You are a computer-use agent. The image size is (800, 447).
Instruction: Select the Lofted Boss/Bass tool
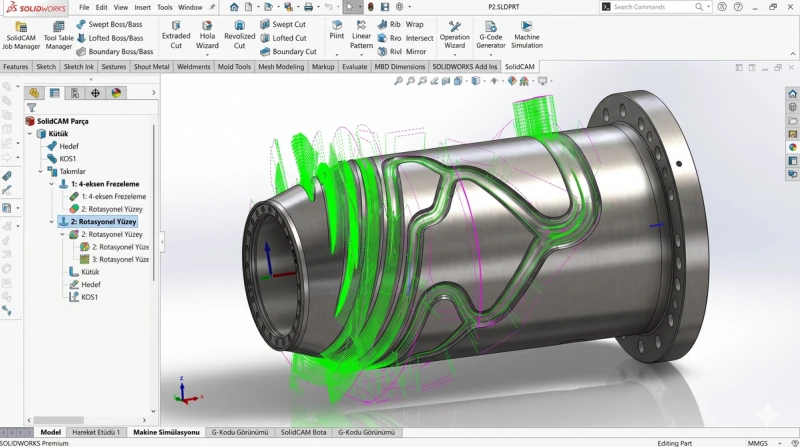(x=110, y=38)
